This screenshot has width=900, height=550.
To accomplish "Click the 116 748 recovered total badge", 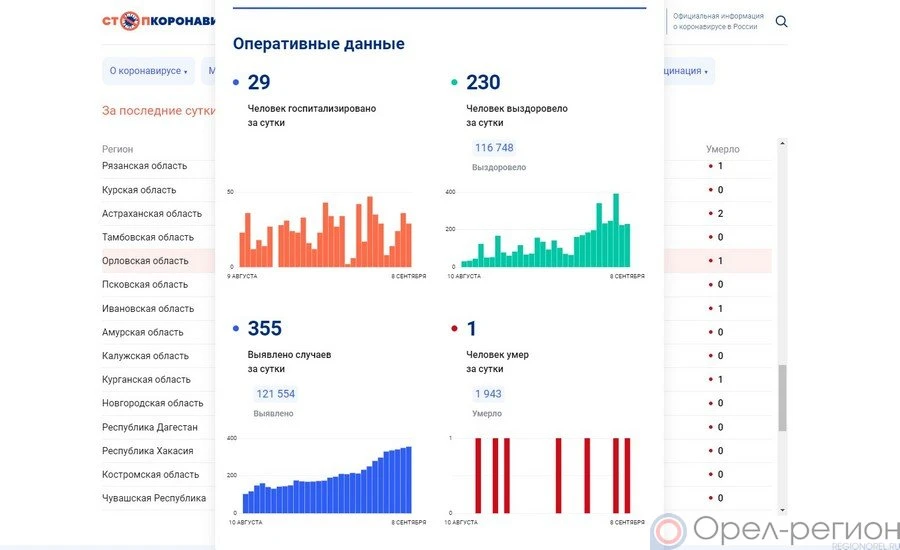I will [494, 148].
